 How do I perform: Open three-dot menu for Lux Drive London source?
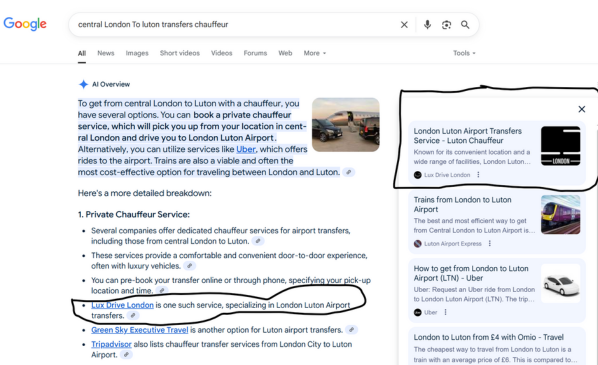478,175
